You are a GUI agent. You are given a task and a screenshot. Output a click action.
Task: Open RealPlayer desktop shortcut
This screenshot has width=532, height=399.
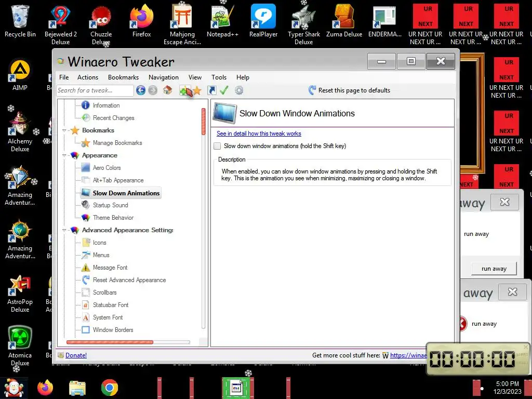coord(263,21)
